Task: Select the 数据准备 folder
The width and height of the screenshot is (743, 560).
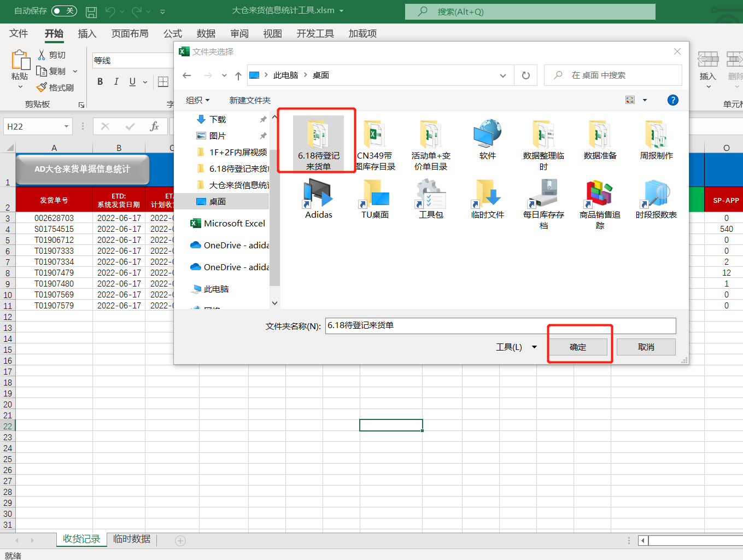Action: pos(600,141)
